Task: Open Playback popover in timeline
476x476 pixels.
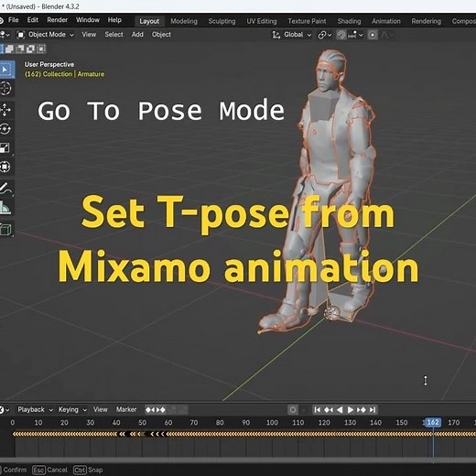Action: click(x=35, y=410)
